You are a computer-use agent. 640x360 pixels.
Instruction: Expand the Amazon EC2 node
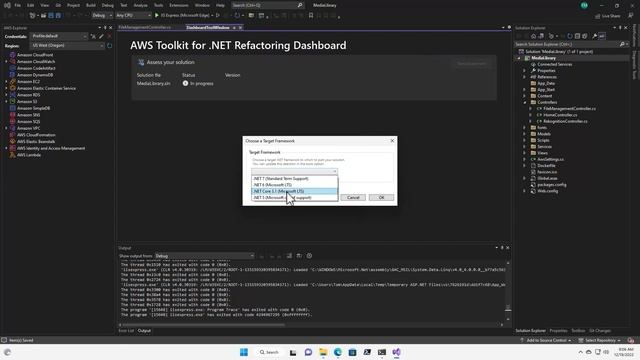click(6, 82)
